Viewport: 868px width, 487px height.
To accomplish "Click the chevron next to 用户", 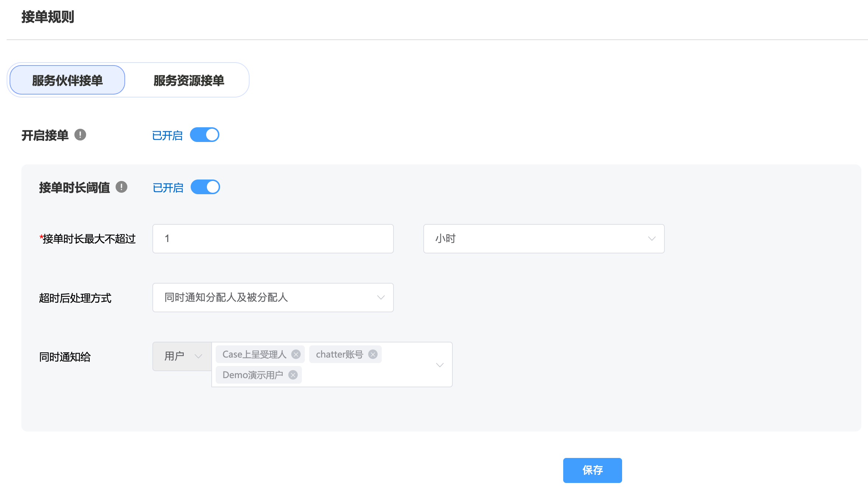I will tap(198, 356).
